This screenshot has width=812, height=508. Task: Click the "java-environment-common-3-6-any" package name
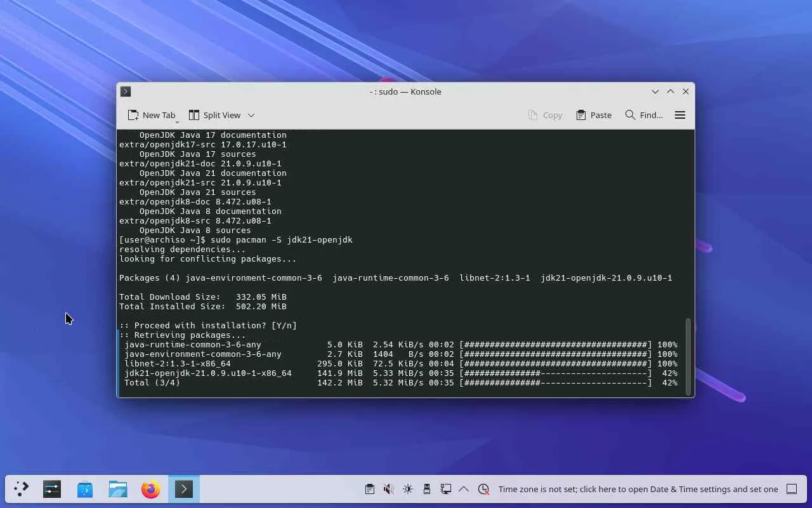(203, 354)
